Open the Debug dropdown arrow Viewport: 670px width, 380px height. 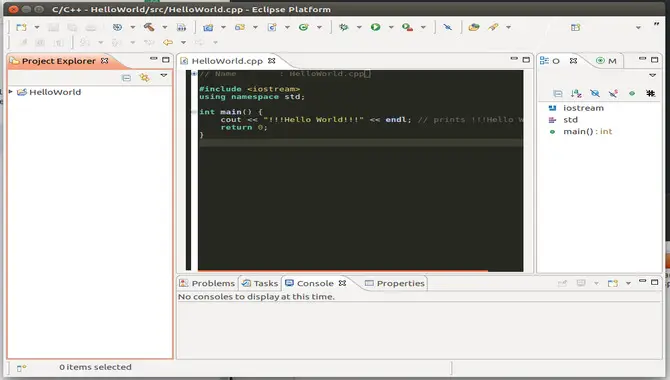tap(359, 27)
